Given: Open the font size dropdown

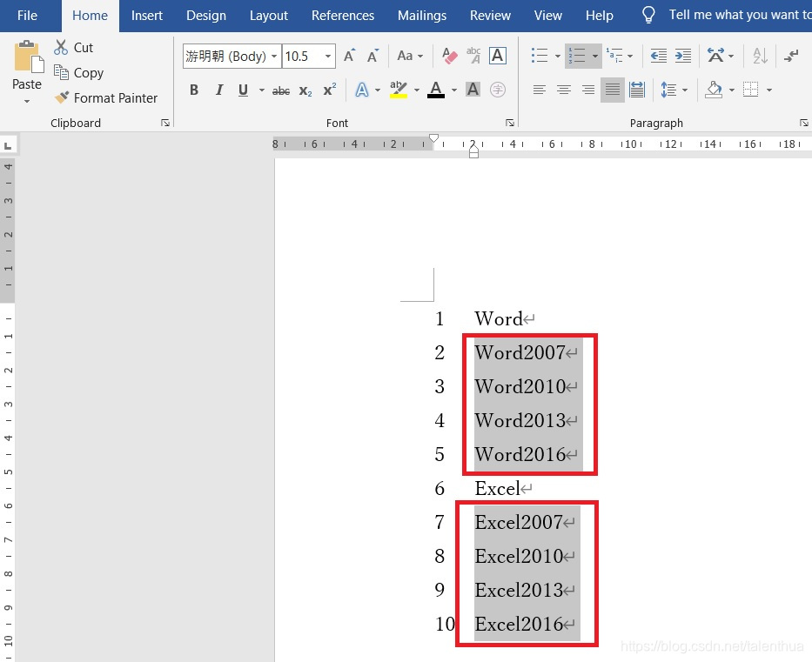Looking at the screenshot, I should [x=328, y=56].
